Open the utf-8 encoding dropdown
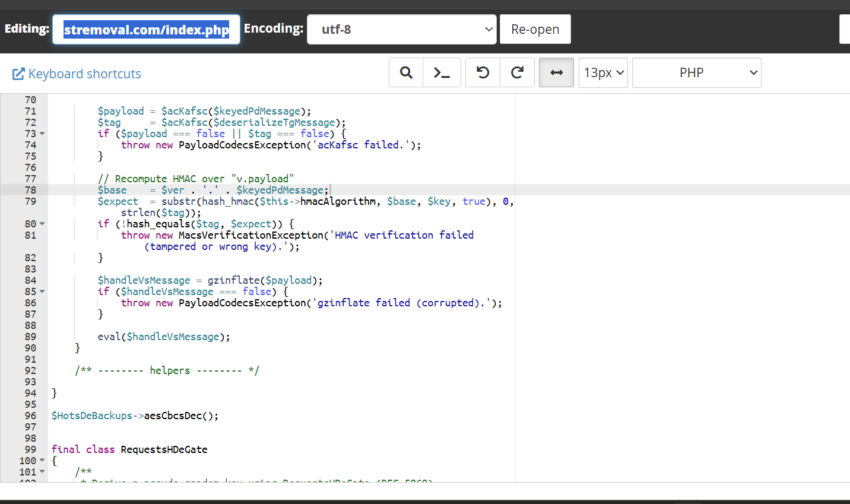850x504 pixels. 401,29
